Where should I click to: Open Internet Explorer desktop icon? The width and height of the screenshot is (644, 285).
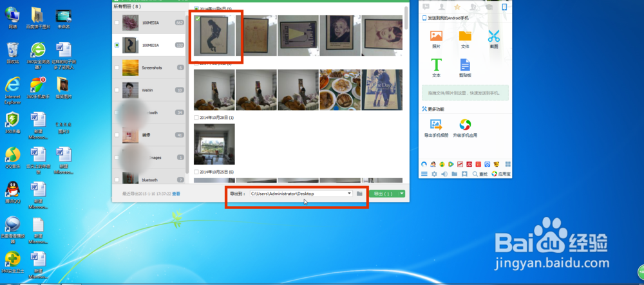(x=13, y=90)
